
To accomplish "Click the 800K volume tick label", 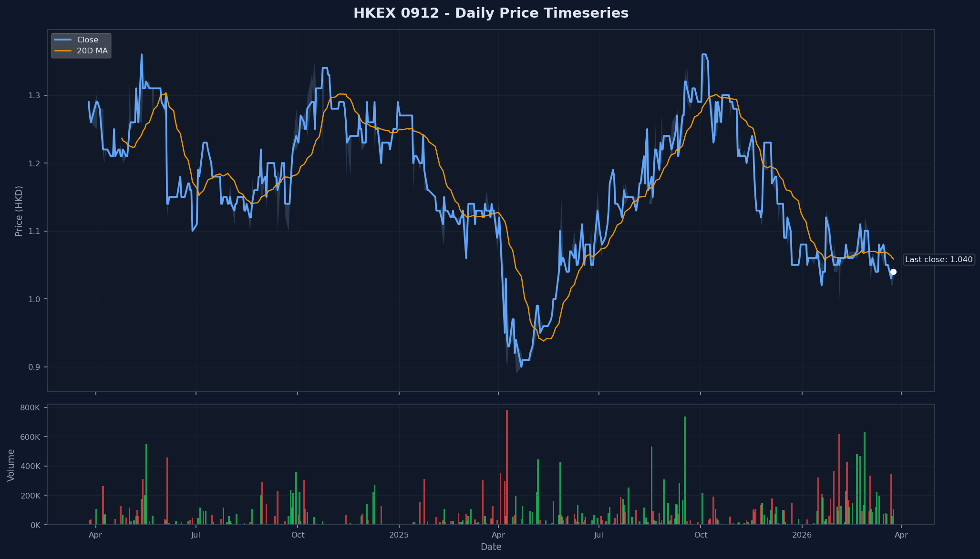I will tap(31, 408).
